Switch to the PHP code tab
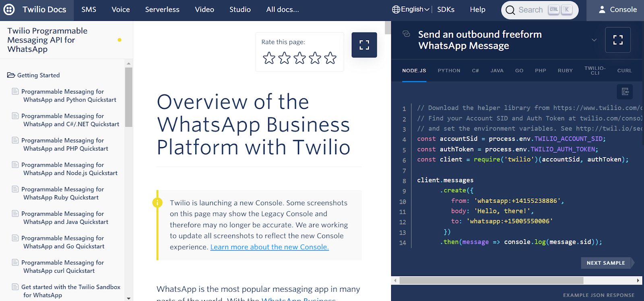The height and width of the screenshot is (301, 644). (x=541, y=71)
